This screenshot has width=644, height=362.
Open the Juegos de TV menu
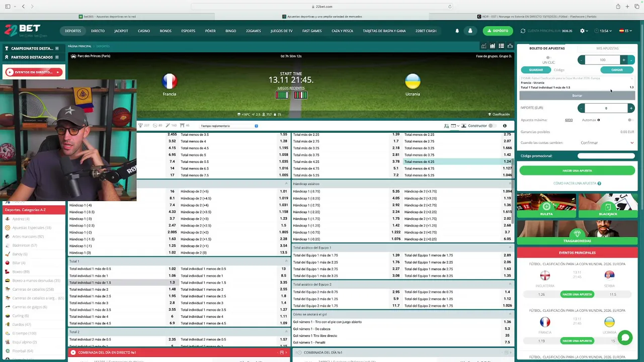[x=281, y=31]
